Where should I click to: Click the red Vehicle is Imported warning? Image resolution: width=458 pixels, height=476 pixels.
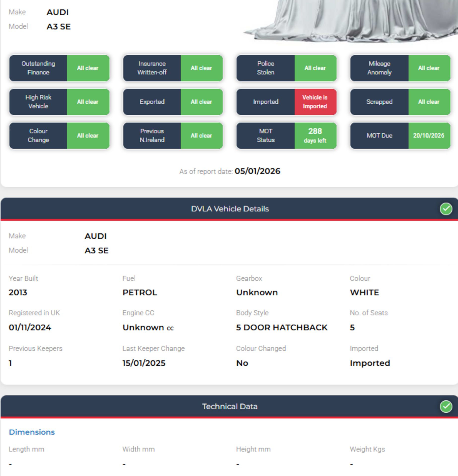pos(315,102)
